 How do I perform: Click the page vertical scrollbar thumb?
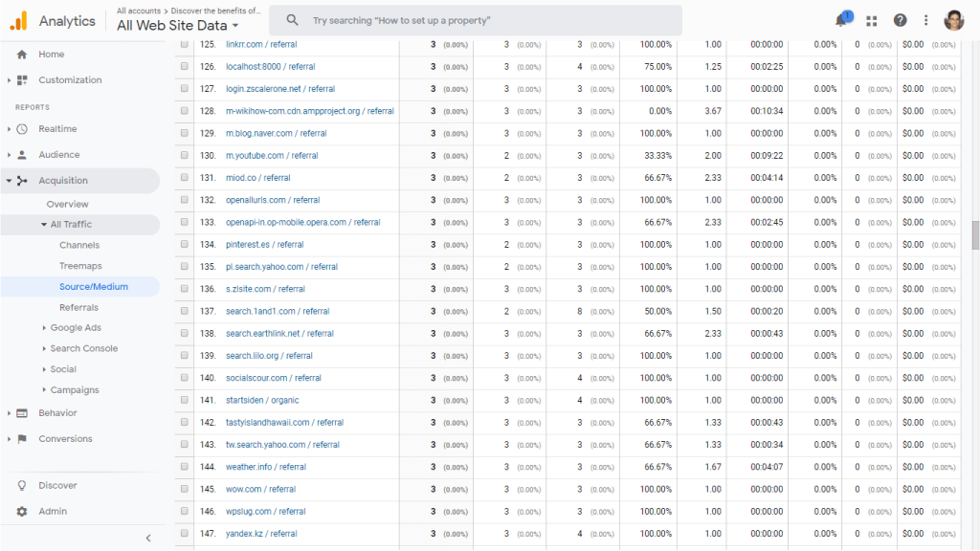[975, 235]
